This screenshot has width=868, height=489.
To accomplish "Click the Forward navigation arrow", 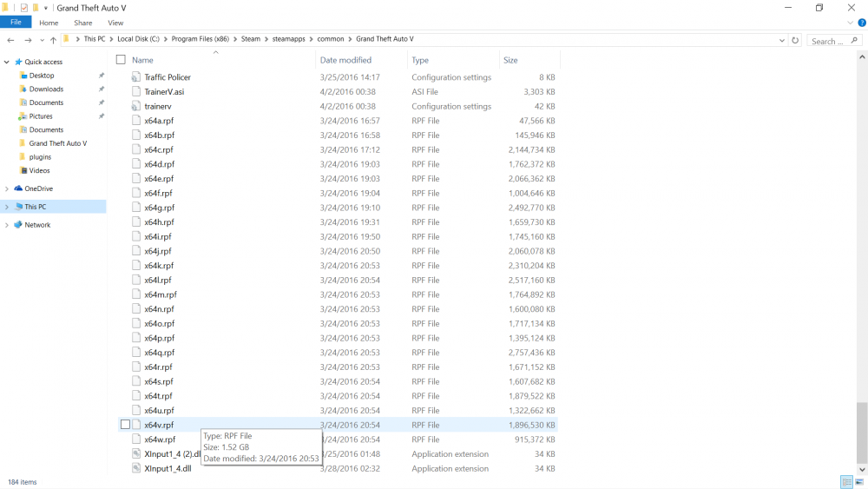I will coord(28,40).
